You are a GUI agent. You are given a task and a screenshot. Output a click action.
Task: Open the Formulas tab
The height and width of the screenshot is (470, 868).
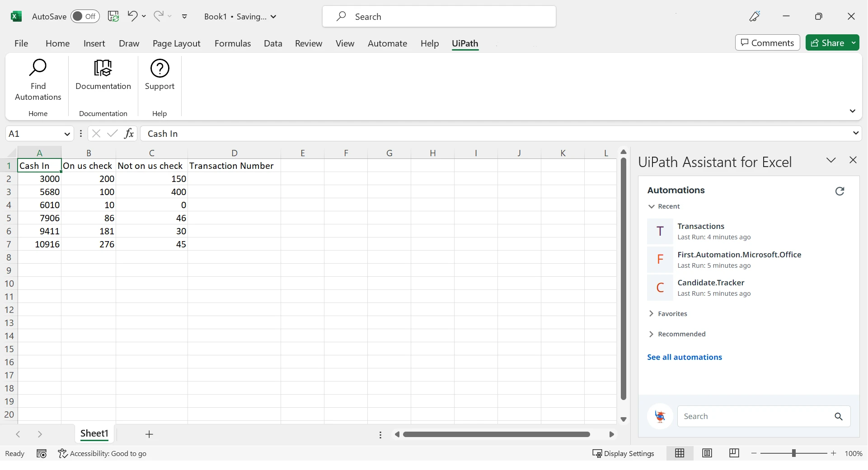pos(233,43)
